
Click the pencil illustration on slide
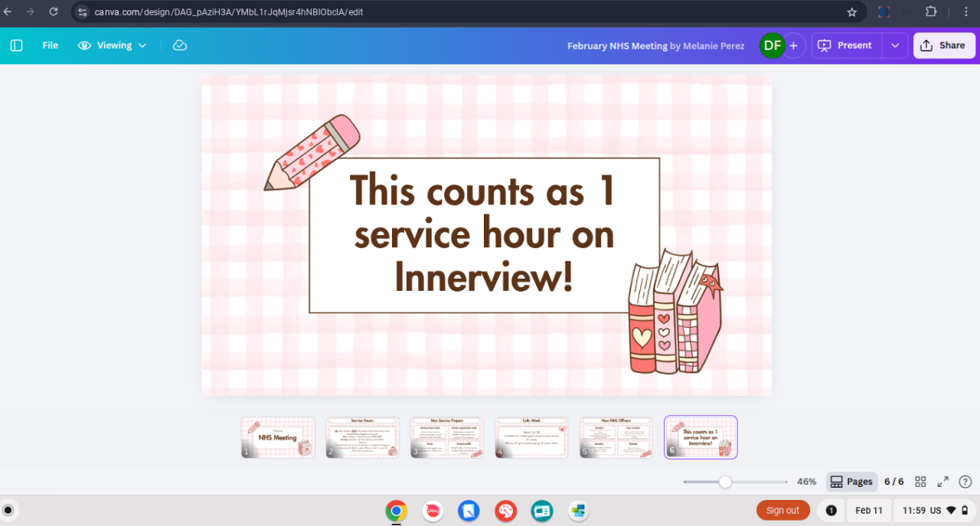point(312,152)
